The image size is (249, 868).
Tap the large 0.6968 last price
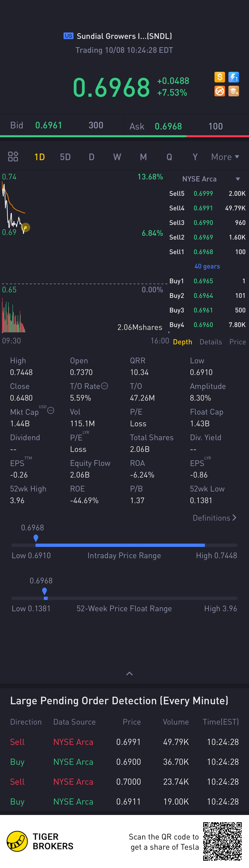click(x=111, y=87)
